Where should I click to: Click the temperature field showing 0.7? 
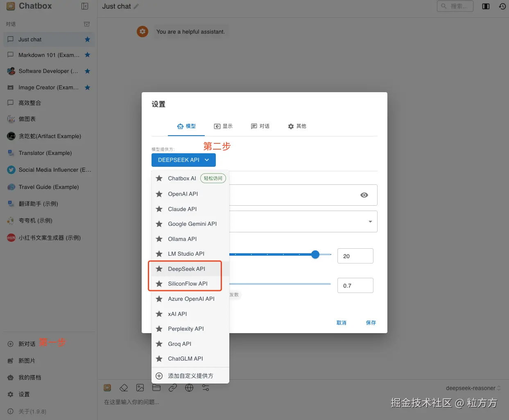click(355, 286)
